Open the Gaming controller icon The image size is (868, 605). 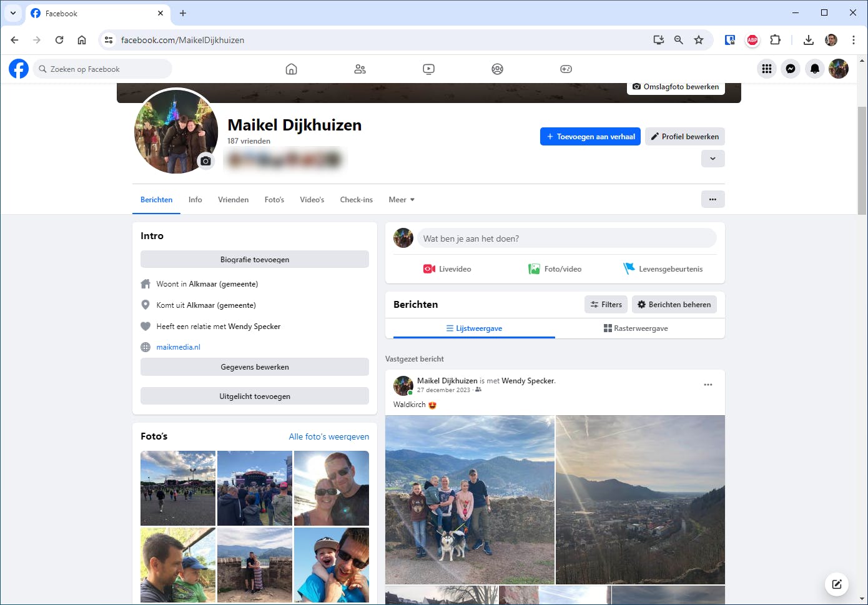[x=566, y=69]
